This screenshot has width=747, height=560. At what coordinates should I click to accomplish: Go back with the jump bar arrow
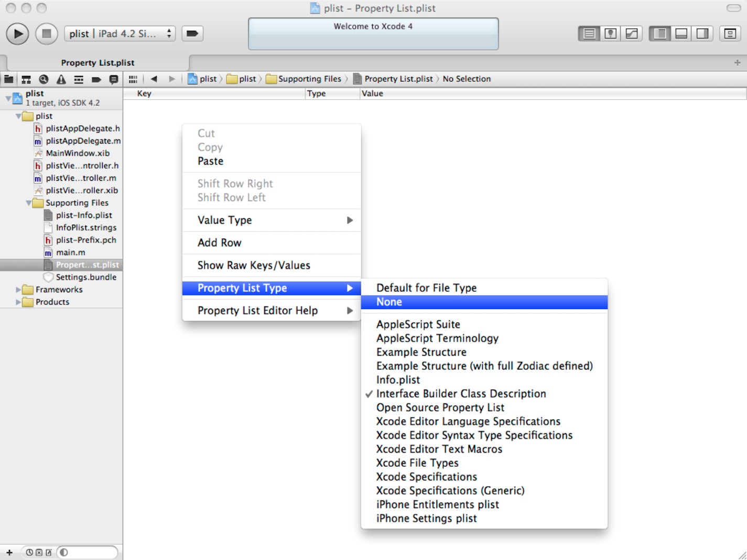point(154,79)
